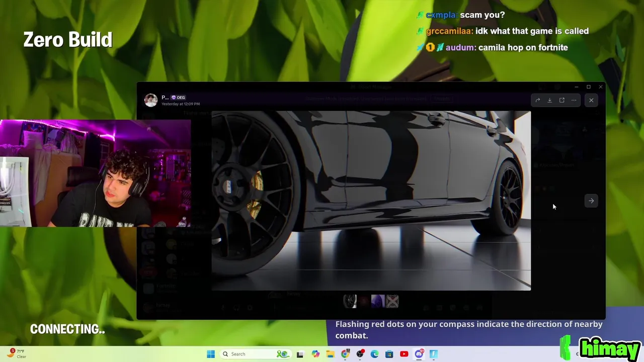Maximize the Discord window
This screenshot has width=644, height=362.
tap(588, 87)
